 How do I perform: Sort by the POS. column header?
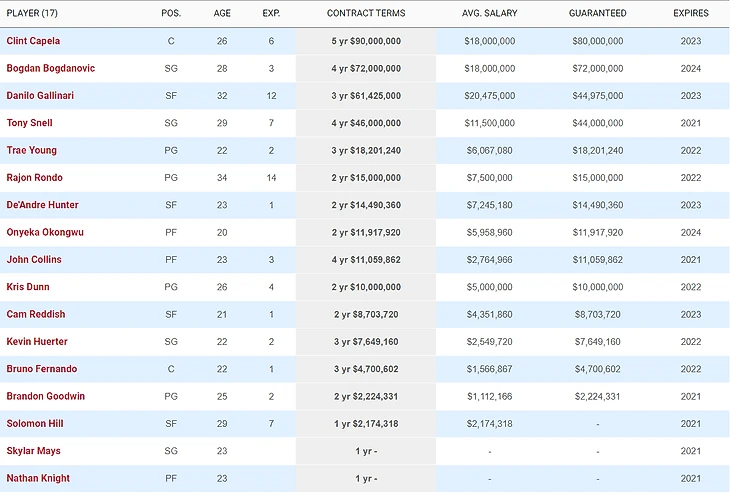[x=170, y=13]
